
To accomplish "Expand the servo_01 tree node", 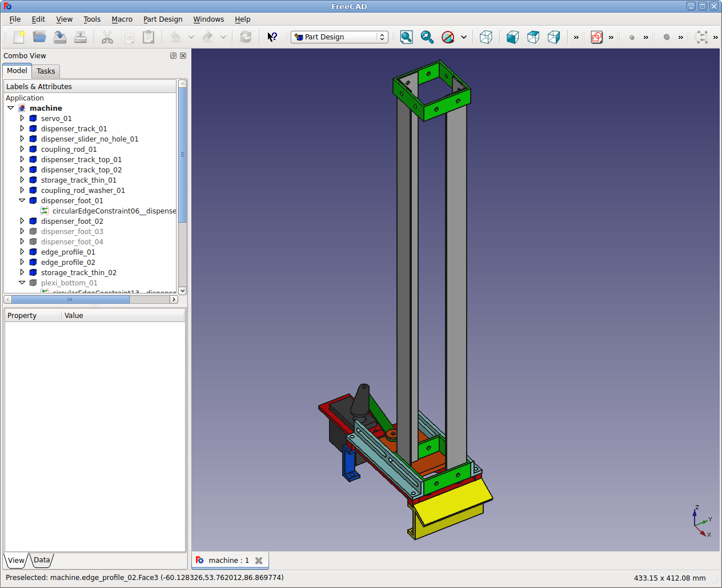I will (22, 118).
